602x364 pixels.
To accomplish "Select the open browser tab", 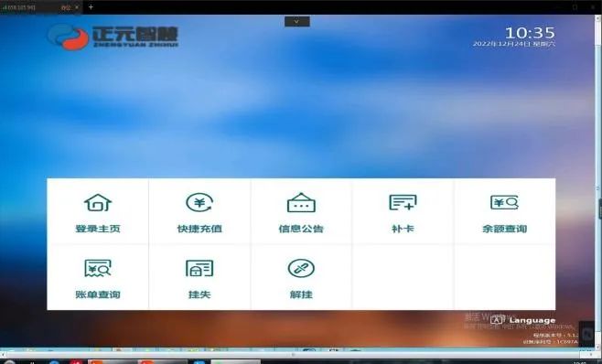I will tap(40, 7).
